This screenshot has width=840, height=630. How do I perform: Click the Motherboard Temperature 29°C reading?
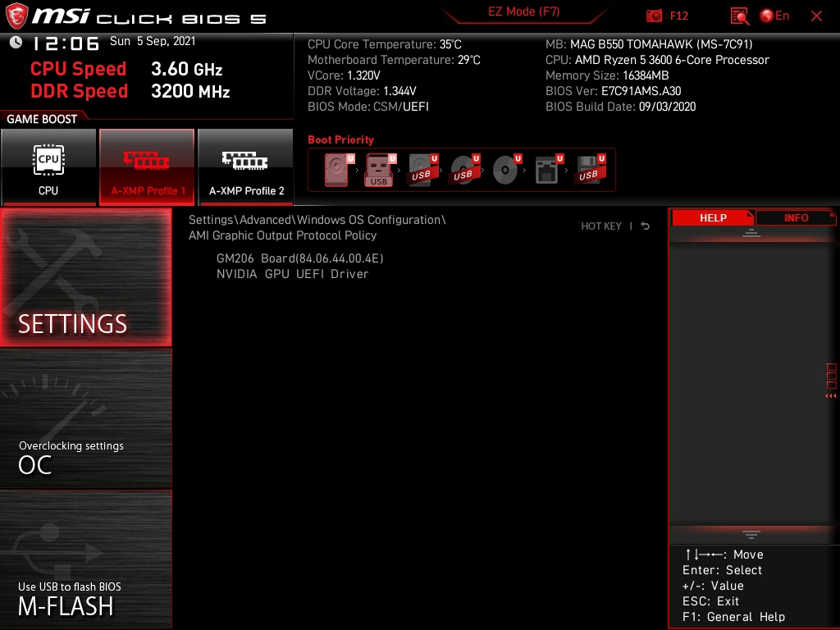394,60
